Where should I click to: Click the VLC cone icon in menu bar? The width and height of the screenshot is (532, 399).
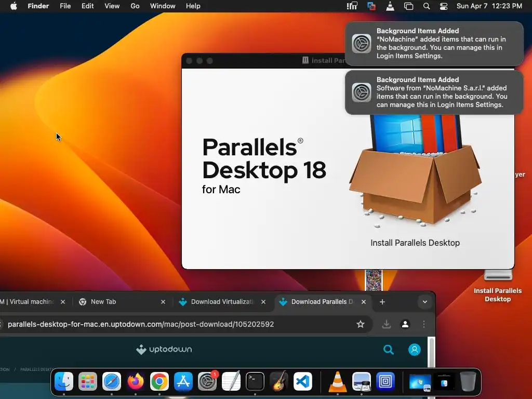pyautogui.click(x=390, y=6)
